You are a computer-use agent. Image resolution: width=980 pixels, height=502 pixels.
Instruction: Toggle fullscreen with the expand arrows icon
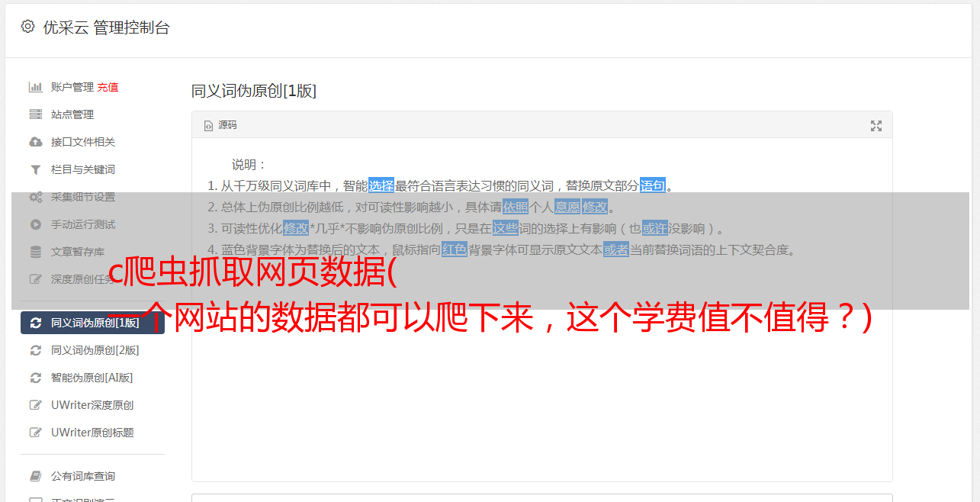tap(876, 126)
